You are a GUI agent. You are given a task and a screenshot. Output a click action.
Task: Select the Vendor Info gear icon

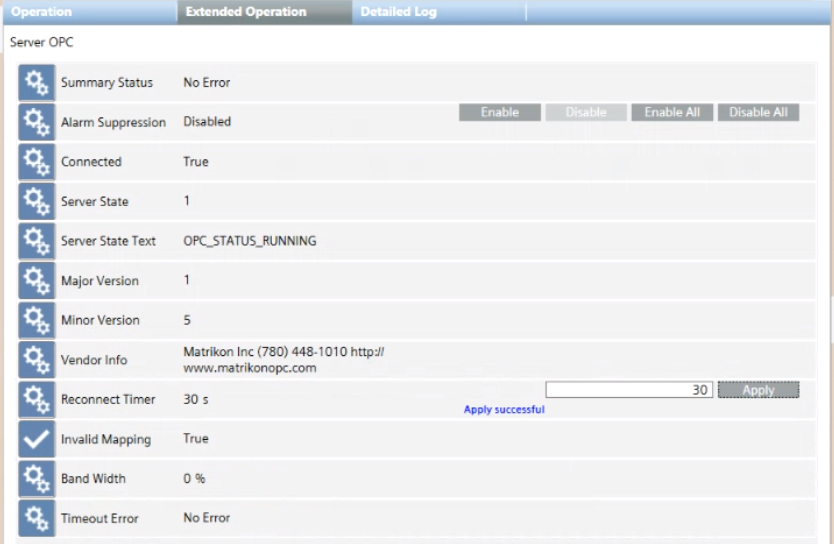[x=37, y=360]
